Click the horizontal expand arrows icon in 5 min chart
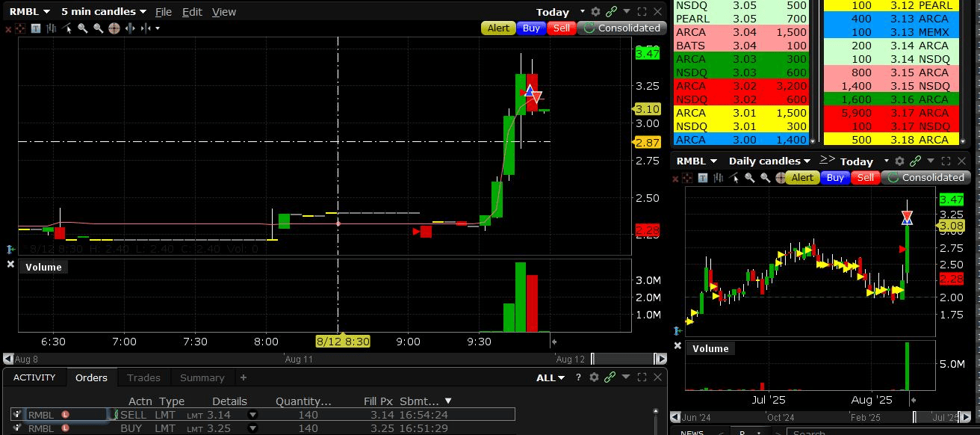Image resolution: width=980 pixels, height=435 pixels. point(130,28)
